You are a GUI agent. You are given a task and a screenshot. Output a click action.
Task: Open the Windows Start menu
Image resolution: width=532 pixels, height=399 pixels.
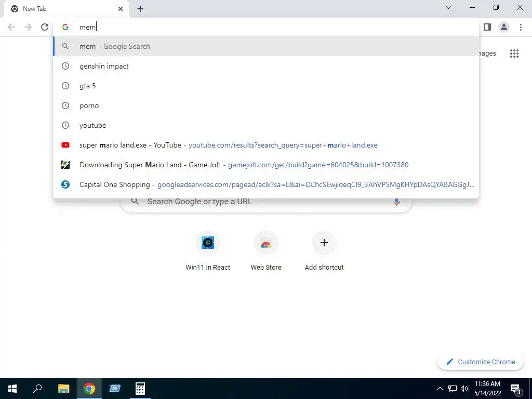tap(12, 389)
